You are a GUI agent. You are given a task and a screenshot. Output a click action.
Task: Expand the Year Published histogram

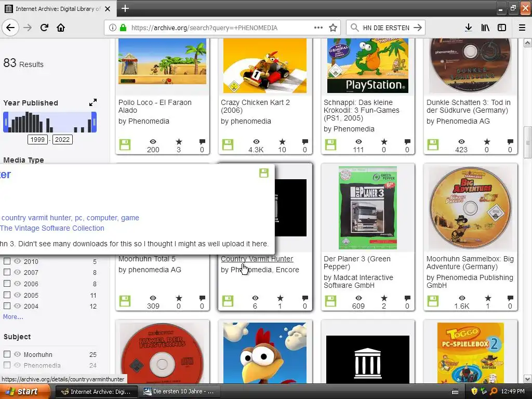pos(93,102)
